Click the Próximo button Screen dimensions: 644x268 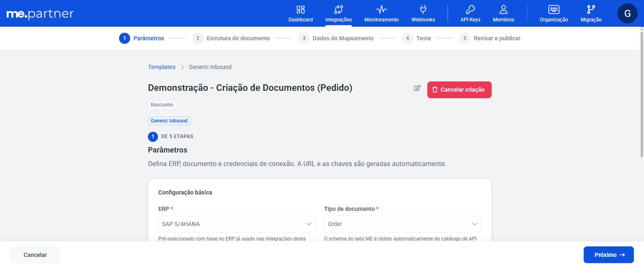tap(609, 255)
